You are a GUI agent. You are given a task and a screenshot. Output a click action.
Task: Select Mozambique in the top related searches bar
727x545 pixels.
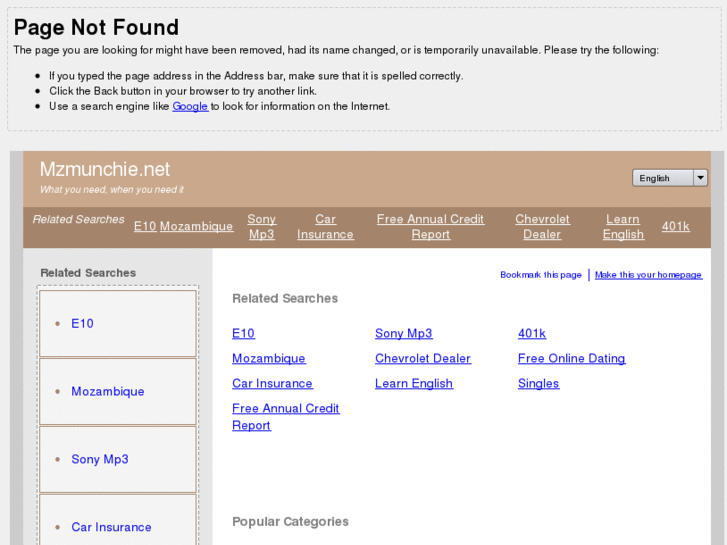(x=196, y=226)
